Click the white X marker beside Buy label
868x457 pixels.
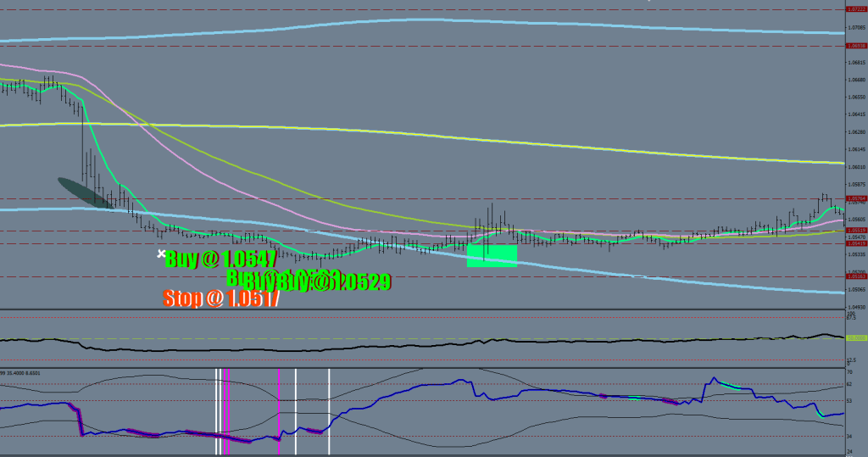click(161, 253)
